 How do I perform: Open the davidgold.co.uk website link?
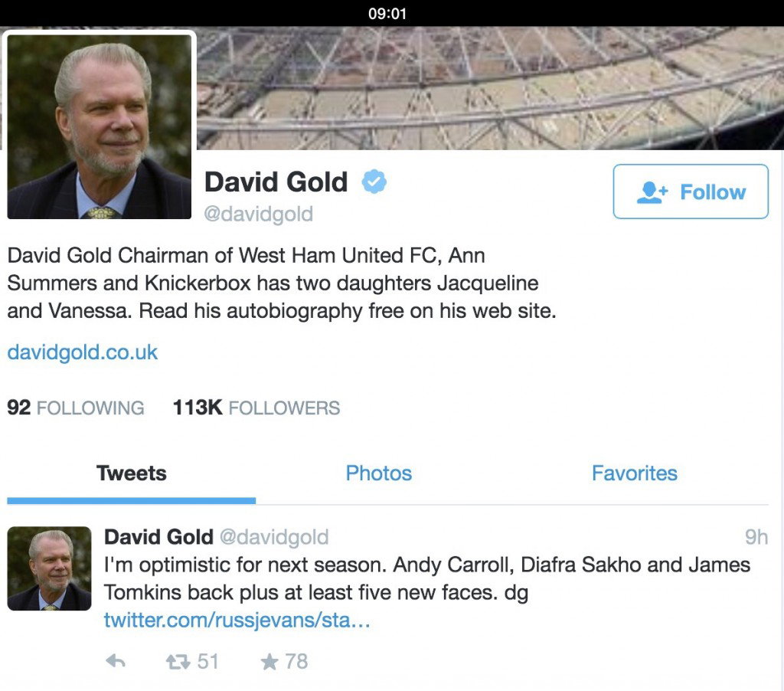point(83,352)
